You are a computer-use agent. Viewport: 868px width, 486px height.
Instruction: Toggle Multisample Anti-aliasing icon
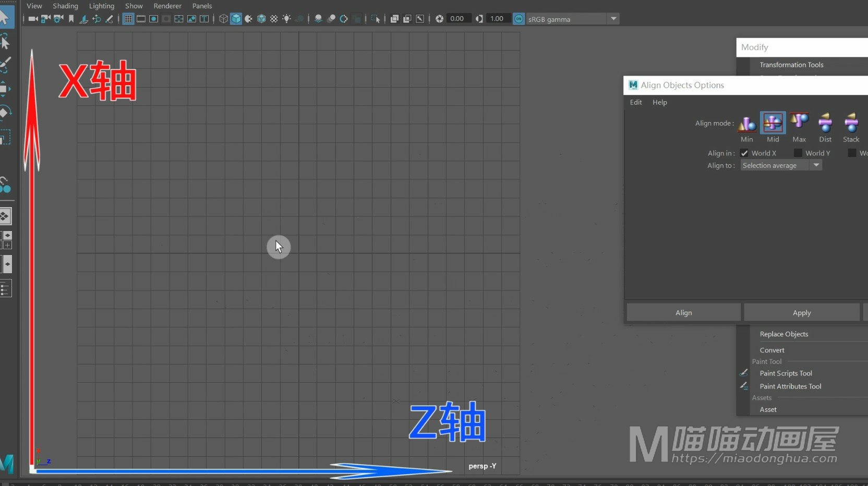[344, 19]
